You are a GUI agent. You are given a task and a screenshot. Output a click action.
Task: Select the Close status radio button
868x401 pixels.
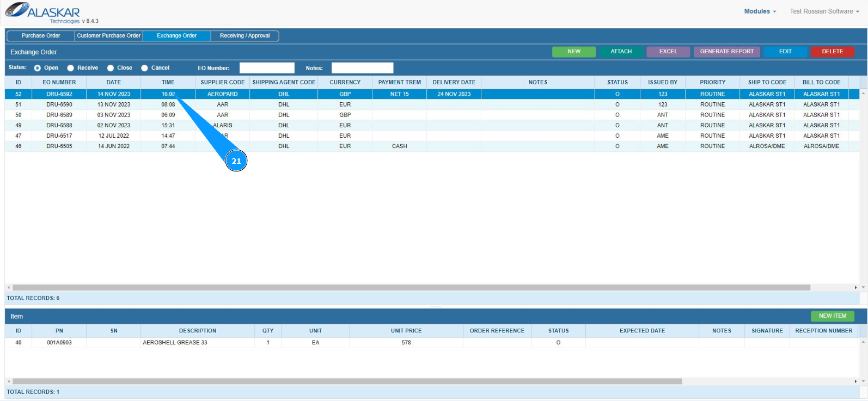(x=111, y=68)
